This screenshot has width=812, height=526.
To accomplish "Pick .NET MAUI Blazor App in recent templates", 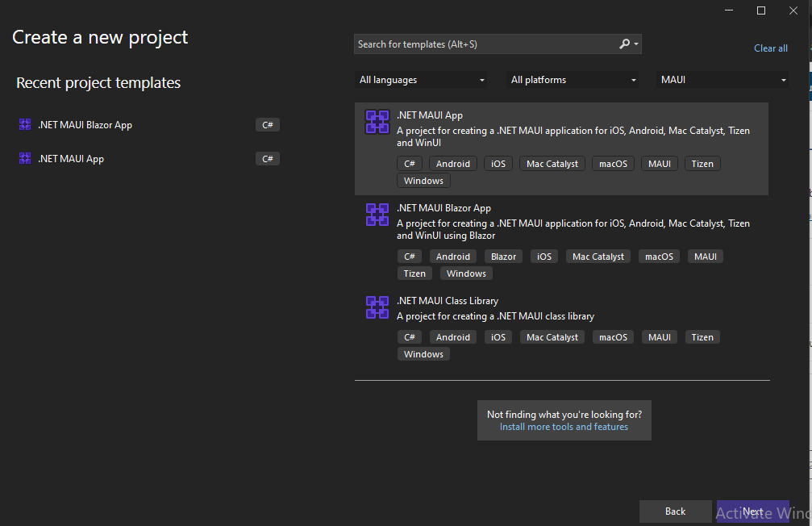I will [85, 125].
